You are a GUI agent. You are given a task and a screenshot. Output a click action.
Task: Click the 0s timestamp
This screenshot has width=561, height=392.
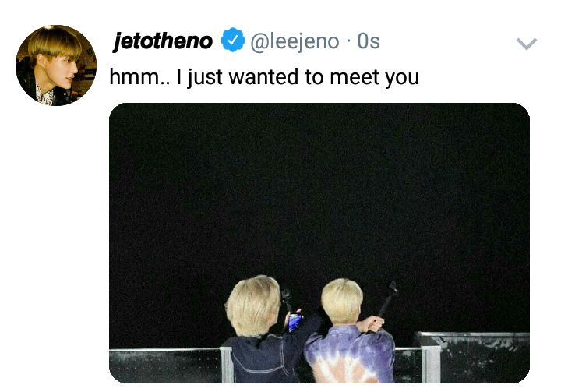pyautogui.click(x=369, y=41)
